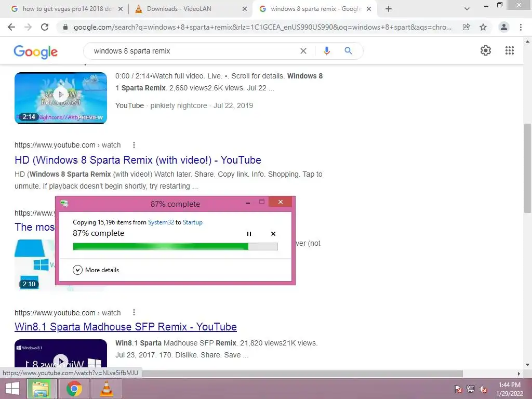This screenshot has width=532, height=399.
Task: Go back to previous page in Chrome
Action: 11,27
